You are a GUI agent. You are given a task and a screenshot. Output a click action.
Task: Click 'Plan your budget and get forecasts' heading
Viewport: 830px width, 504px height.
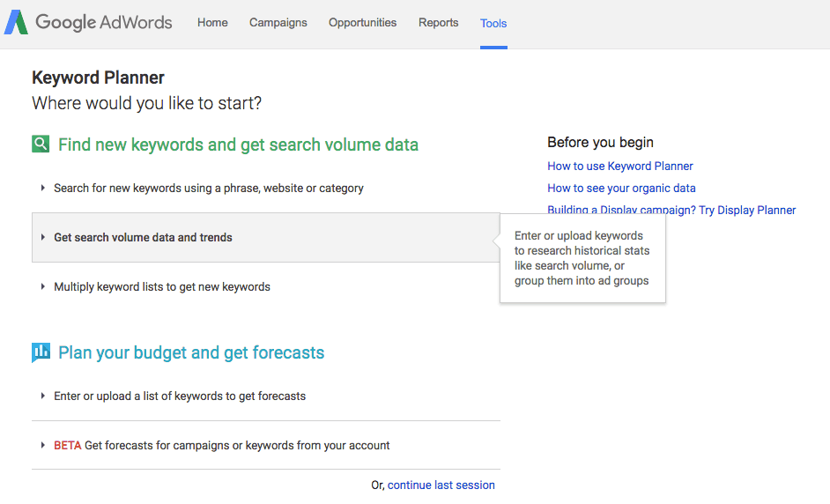[x=191, y=352]
